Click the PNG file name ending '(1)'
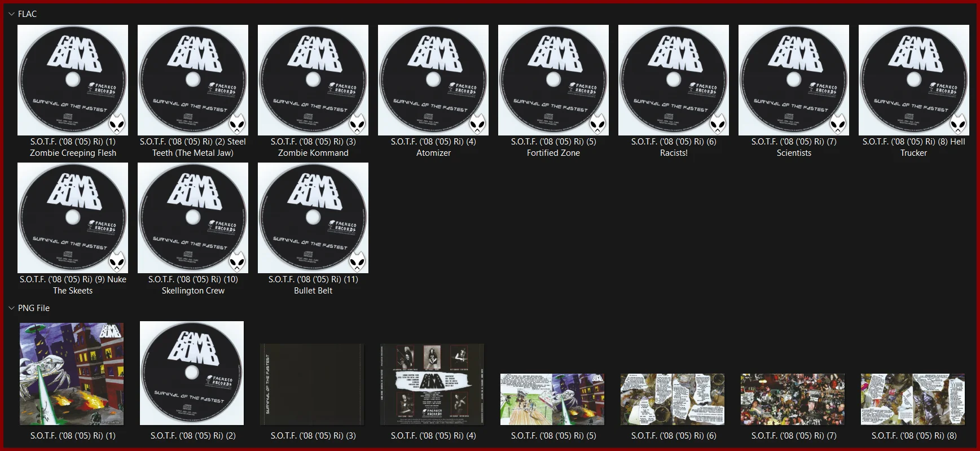The image size is (980, 451). pos(73,436)
